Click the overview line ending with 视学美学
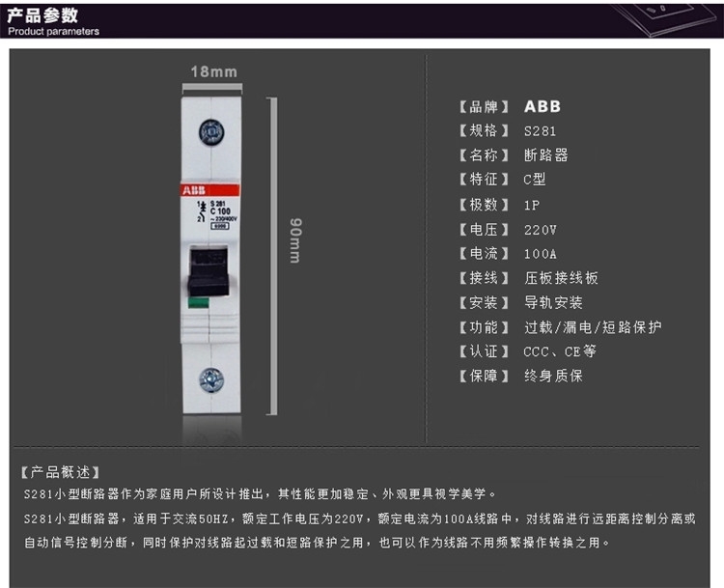724x588 pixels. pyautogui.click(x=261, y=493)
